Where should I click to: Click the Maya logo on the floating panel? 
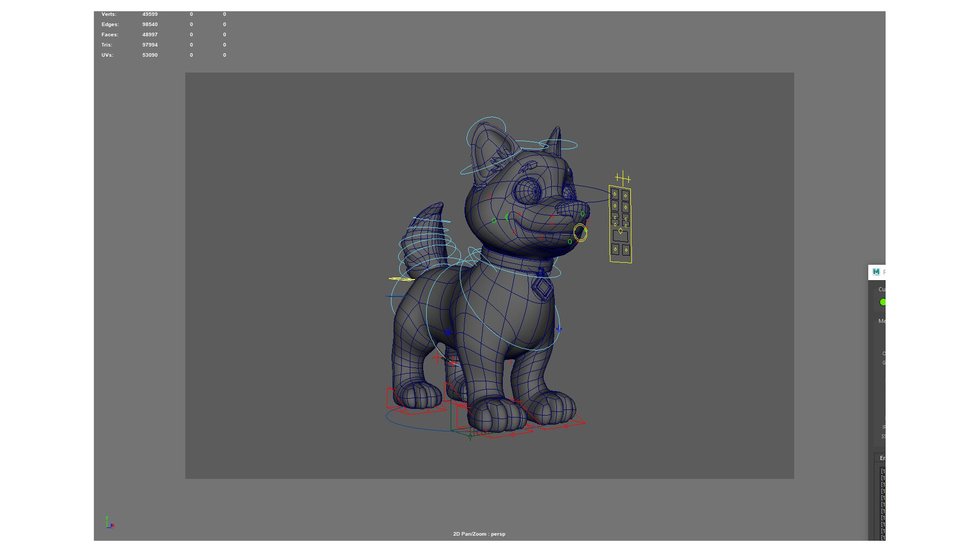876,271
